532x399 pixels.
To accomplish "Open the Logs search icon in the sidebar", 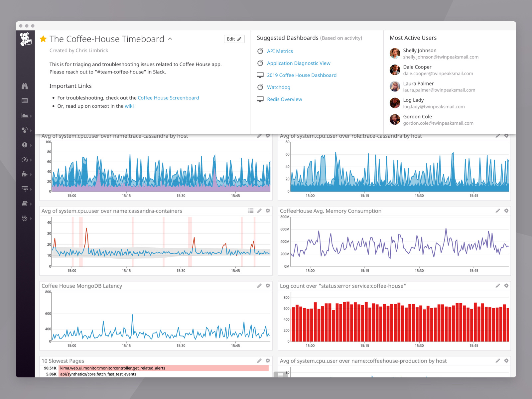I will 25,218.
